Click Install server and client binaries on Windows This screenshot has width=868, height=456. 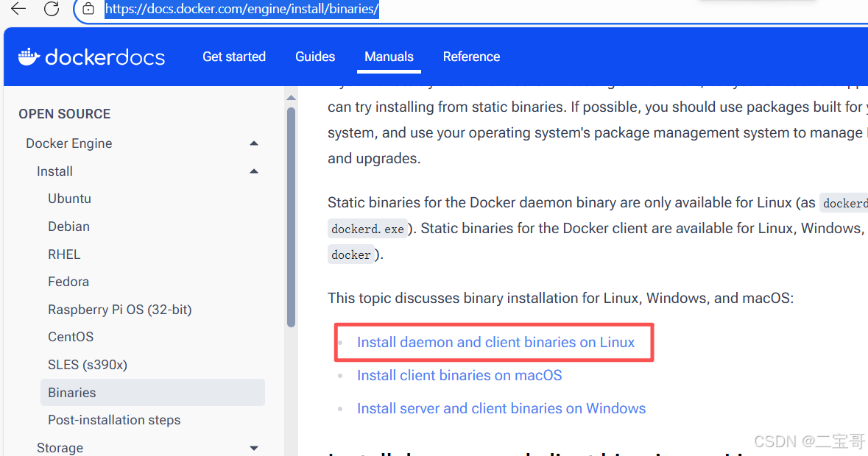tap(501, 408)
